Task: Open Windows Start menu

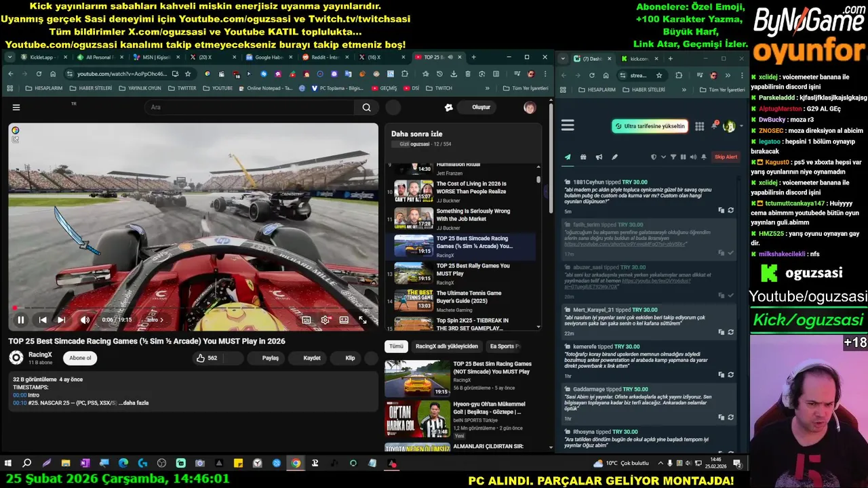Action: click(x=8, y=464)
